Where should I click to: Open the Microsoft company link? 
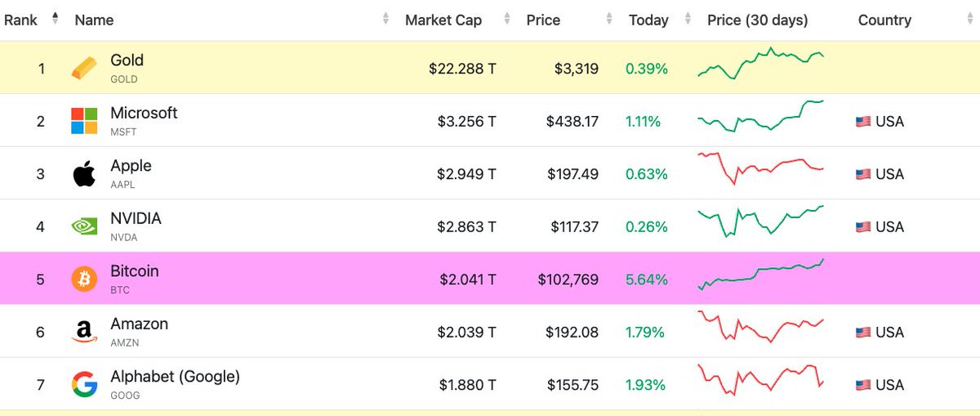tap(144, 113)
